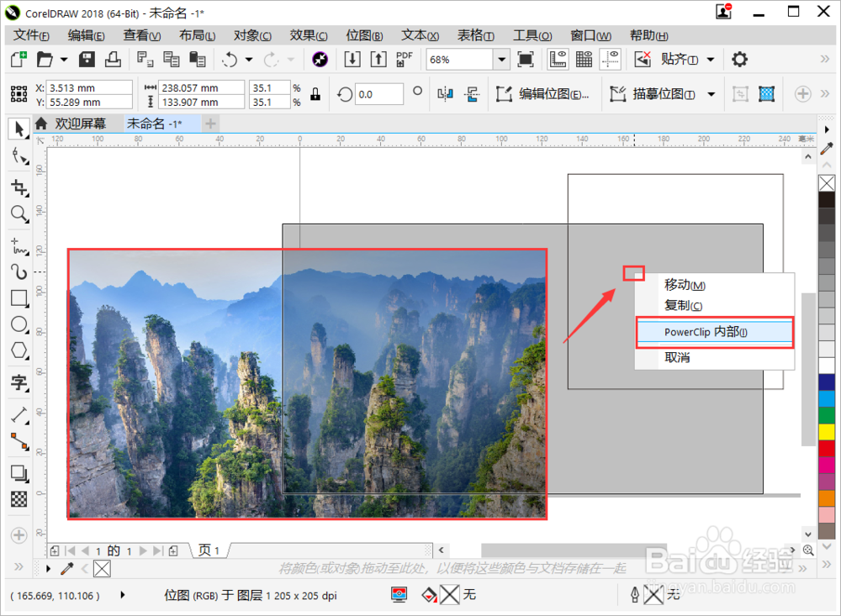Toggle show grid button
Screen dimensions: 841x616
584,59
